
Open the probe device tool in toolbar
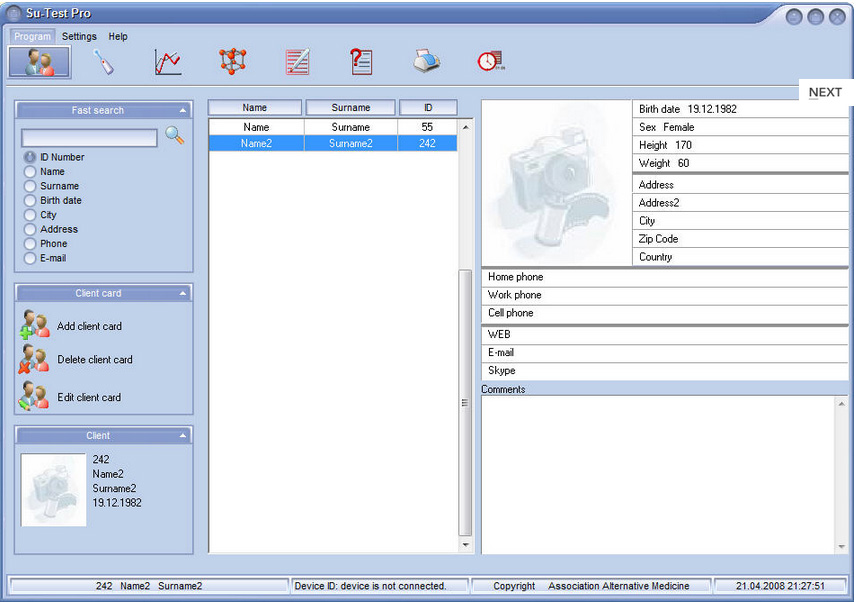point(104,62)
